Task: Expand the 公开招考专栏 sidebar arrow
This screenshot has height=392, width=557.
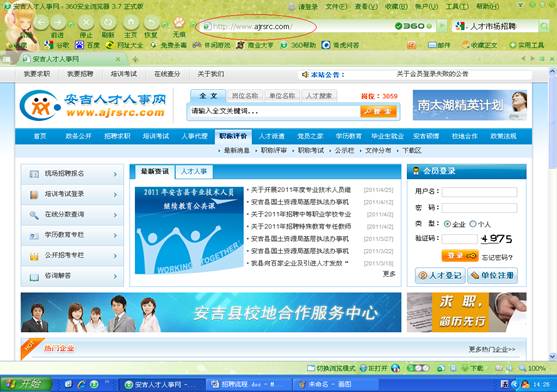Action: (115, 256)
